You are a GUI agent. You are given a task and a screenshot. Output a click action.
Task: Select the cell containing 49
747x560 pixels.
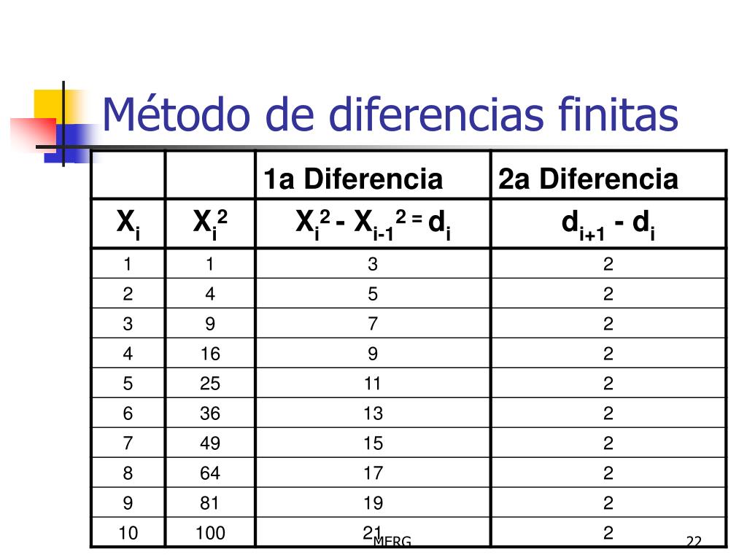pos(210,443)
